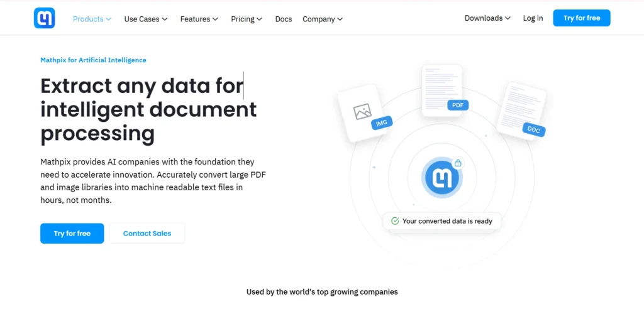644x309 pixels.
Task: Click the image file card icon
Action: point(362,112)
